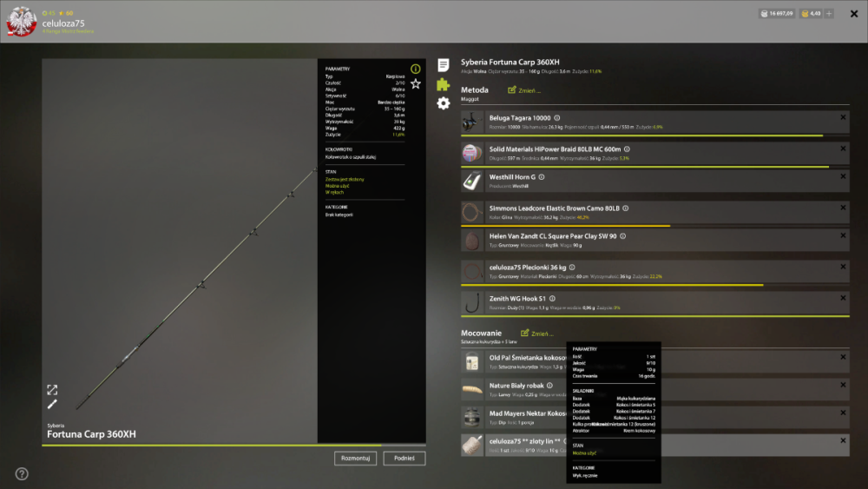Image resolution: width=868 pixels, height=489 pixels.
Task: Change the Mocowanie via Zmień link
Action: [x=537, y=334]
